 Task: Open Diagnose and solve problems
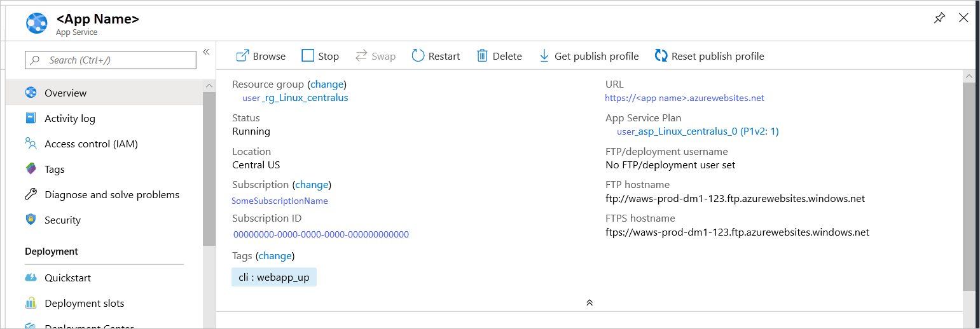pos(111,194)
